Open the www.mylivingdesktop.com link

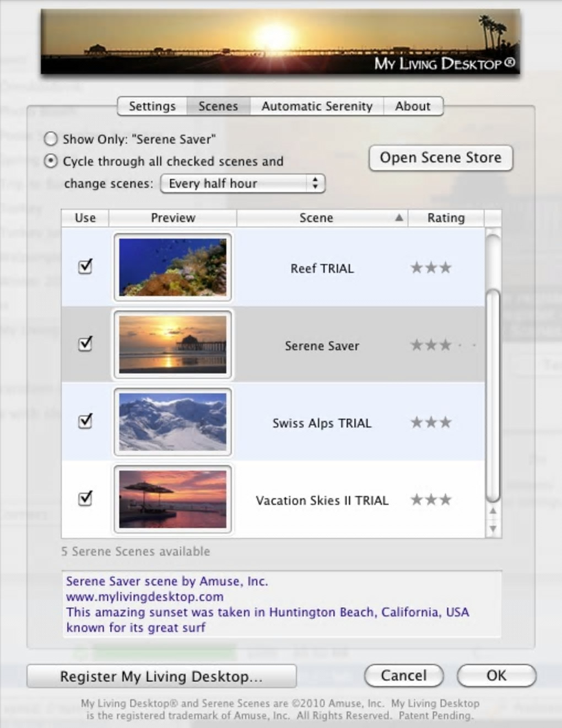pos(145,597)
